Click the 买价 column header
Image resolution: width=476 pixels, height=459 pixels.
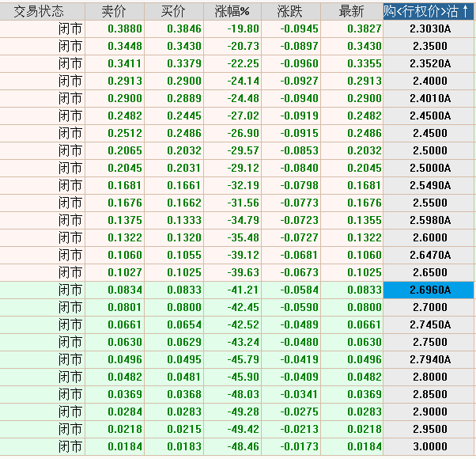[173, 11]
